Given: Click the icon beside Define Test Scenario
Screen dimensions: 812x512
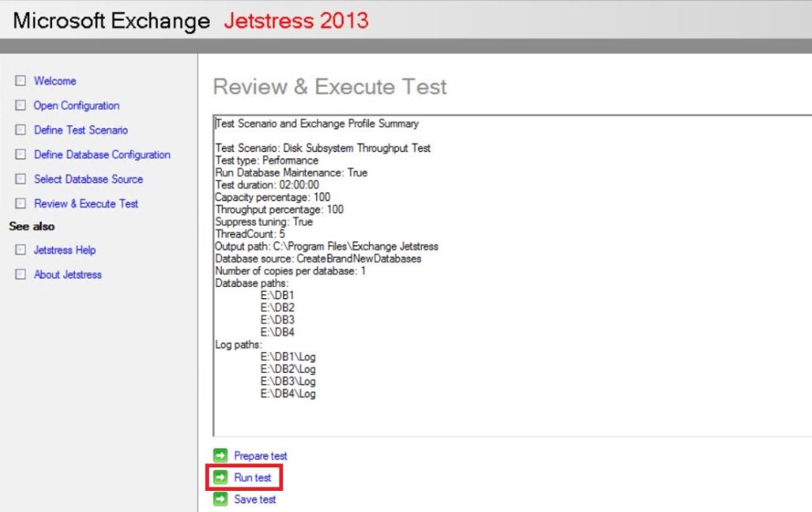Looking at the screenshot, I should (21, 130).
